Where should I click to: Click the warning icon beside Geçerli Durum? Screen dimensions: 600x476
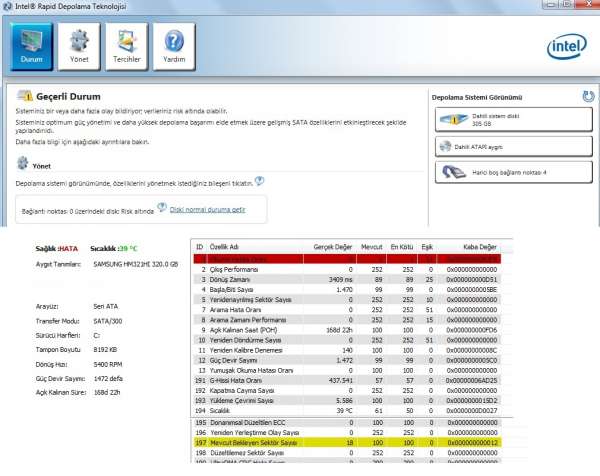(25, 96)
